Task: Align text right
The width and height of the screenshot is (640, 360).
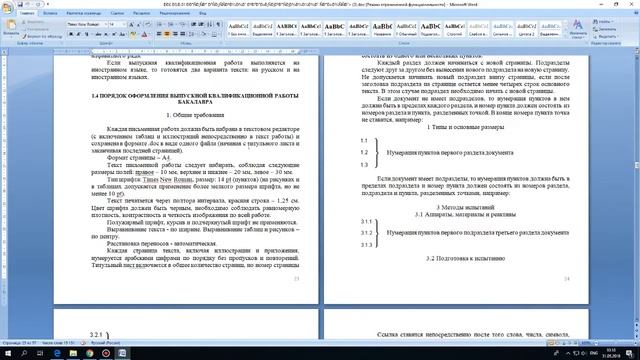Action: tap(175, 34)
